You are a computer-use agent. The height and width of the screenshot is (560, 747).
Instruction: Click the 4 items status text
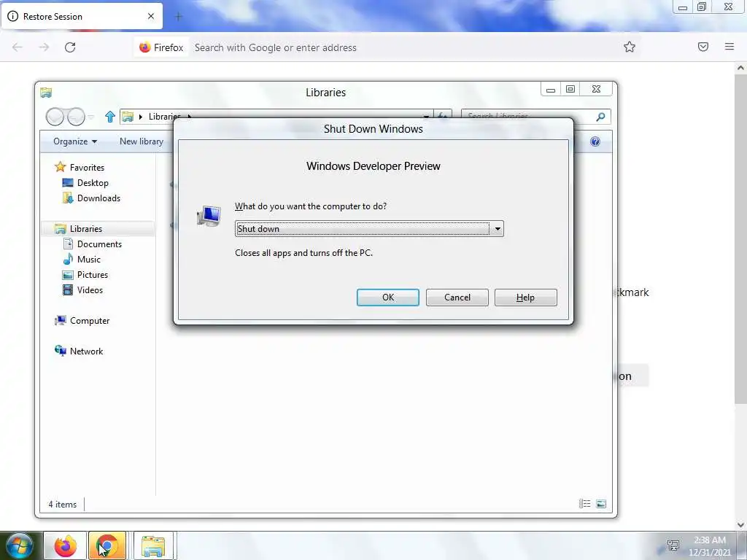click(x=63, y=505)
